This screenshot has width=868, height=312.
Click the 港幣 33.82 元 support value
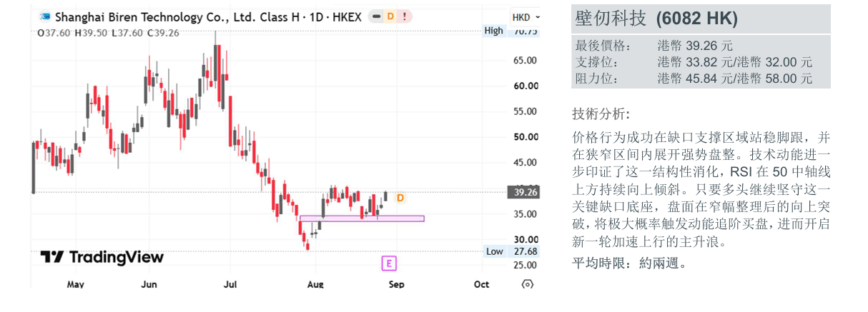695,62
